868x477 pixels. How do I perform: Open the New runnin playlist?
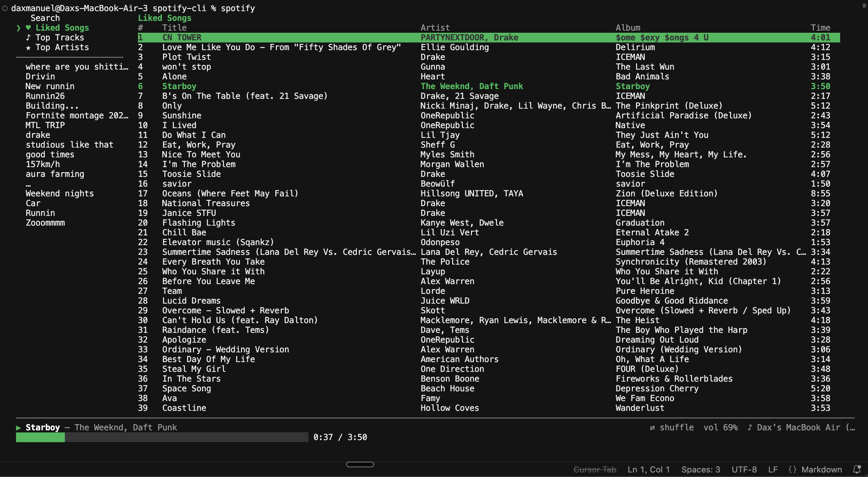pyautogui.click(x=50, y=86)
